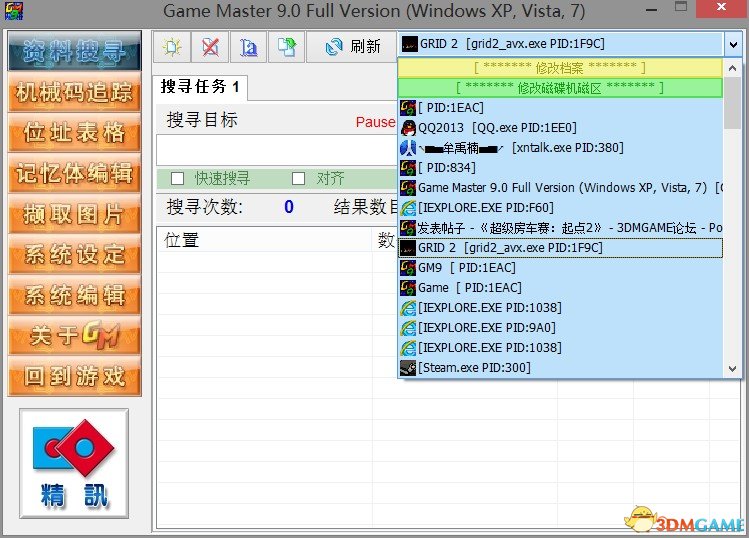749x538 pixels.
Task: Open the 机械码追踪 sidebar section
Action: 75,92
